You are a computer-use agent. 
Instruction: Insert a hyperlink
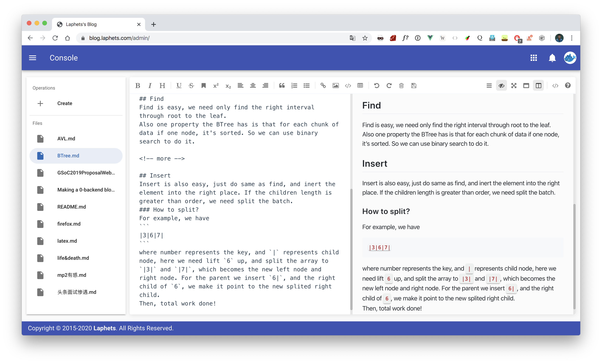(x=323, y=85)
